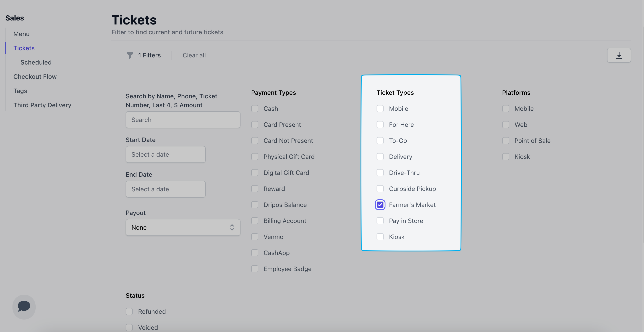Open Third Party Delivery page
The image size is (644, 332).
pyautogui.click(x=42, y=105)
